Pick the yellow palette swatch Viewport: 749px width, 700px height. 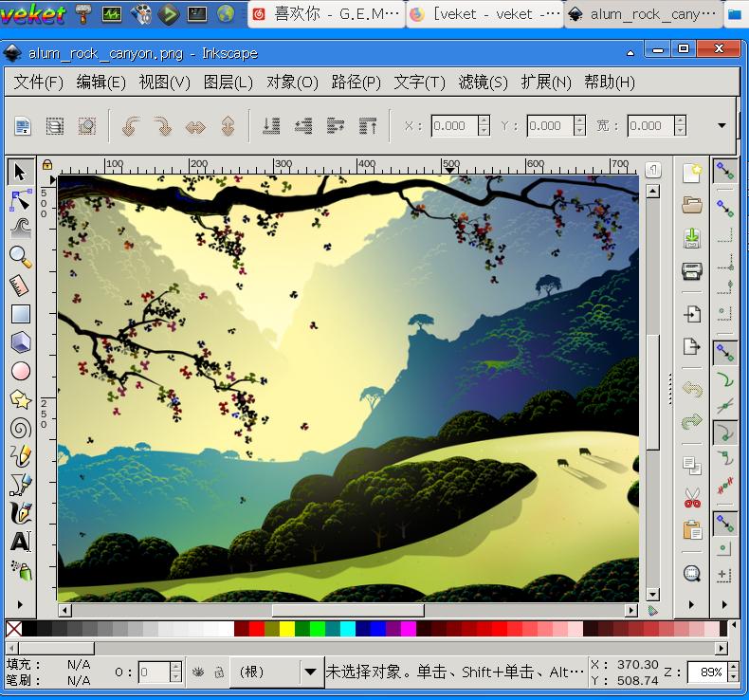pyautogui.click(x=286, y=629)
